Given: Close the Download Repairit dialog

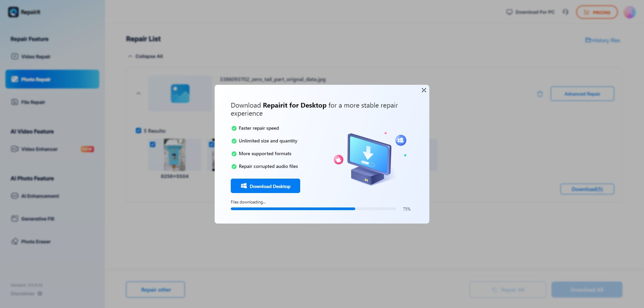Looking at the screenshot, I should coord(424,90).
